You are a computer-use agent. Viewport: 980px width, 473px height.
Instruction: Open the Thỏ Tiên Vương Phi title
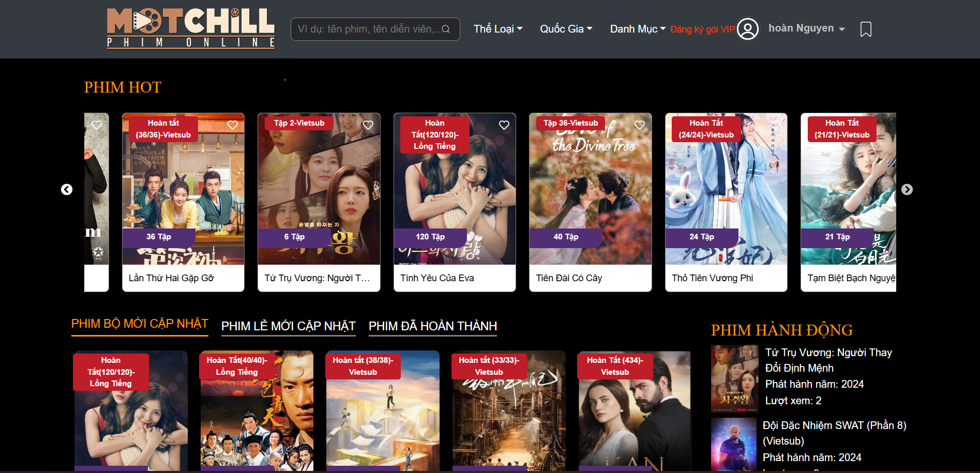pyautogui.click(x=712, y=278)
